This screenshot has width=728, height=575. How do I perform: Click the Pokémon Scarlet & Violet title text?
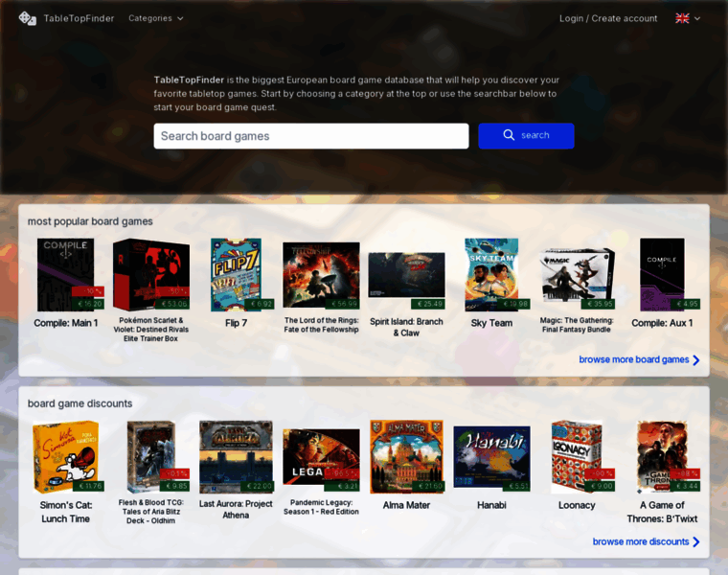151,330
